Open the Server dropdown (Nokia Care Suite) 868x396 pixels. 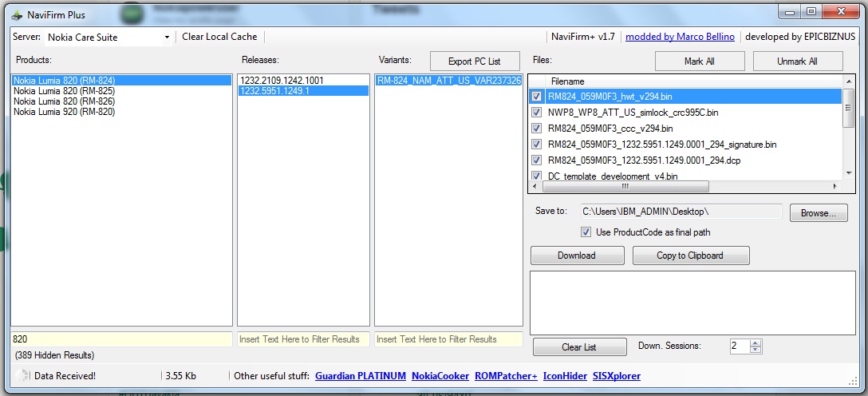coord(108,37)
